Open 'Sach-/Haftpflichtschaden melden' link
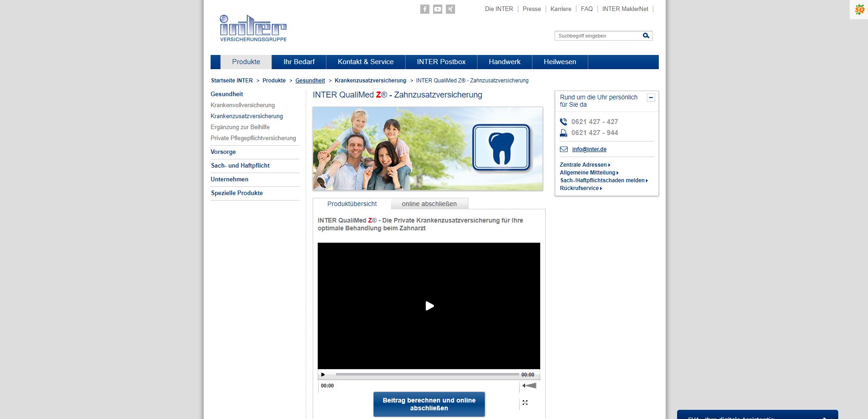The height and width of the screenshot is (419, 868). [604, 180]
